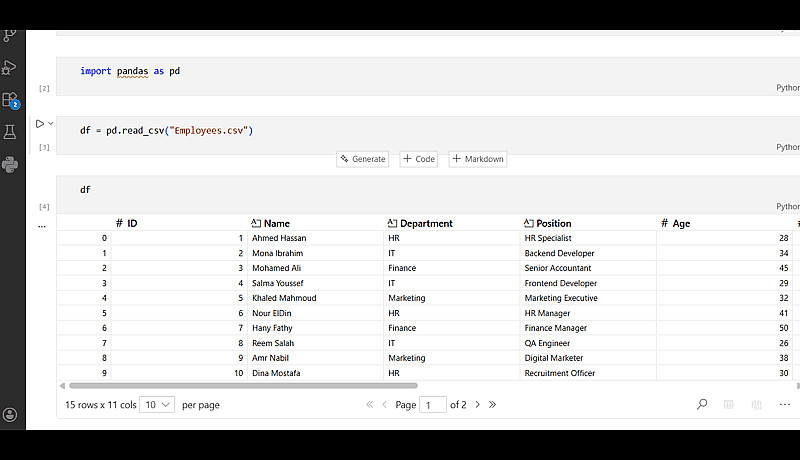This screenshot has height=460, width=800.
Task: Open the Python sidebar view
Action: [10, 165]
